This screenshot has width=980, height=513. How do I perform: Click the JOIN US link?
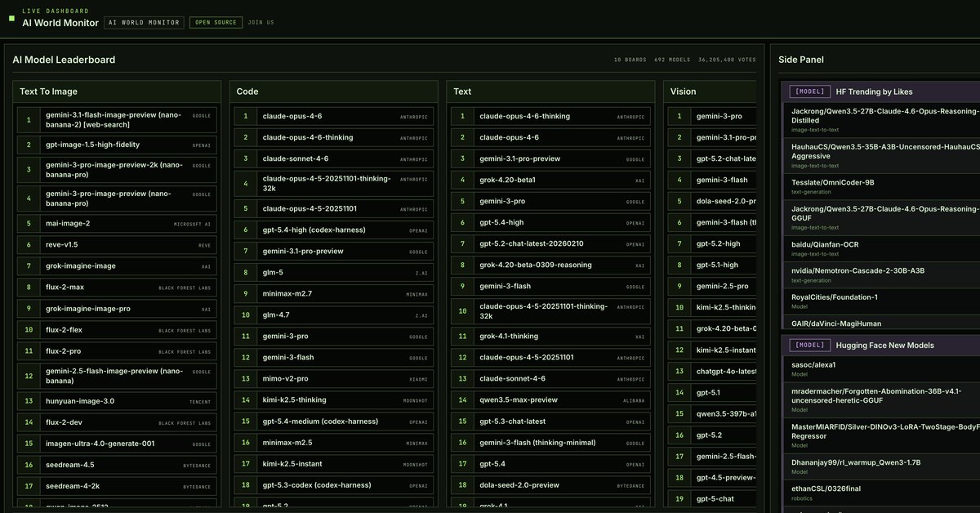pos(261,23)
